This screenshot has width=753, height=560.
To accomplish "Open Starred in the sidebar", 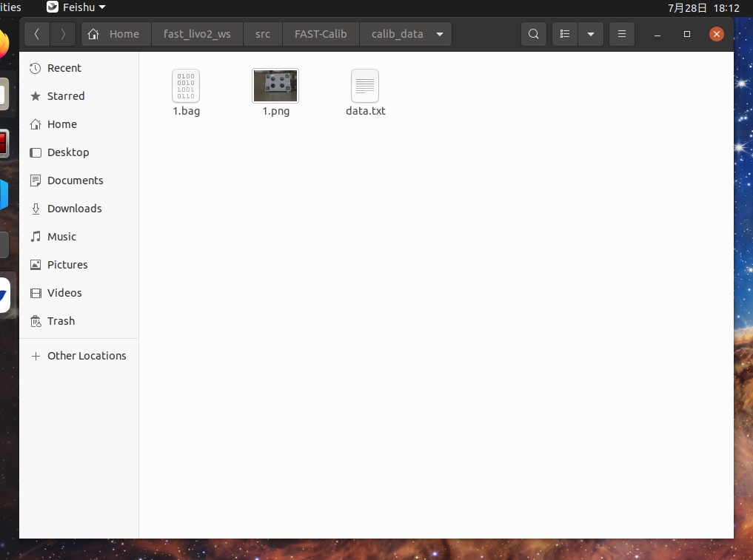I will point(65,96).
